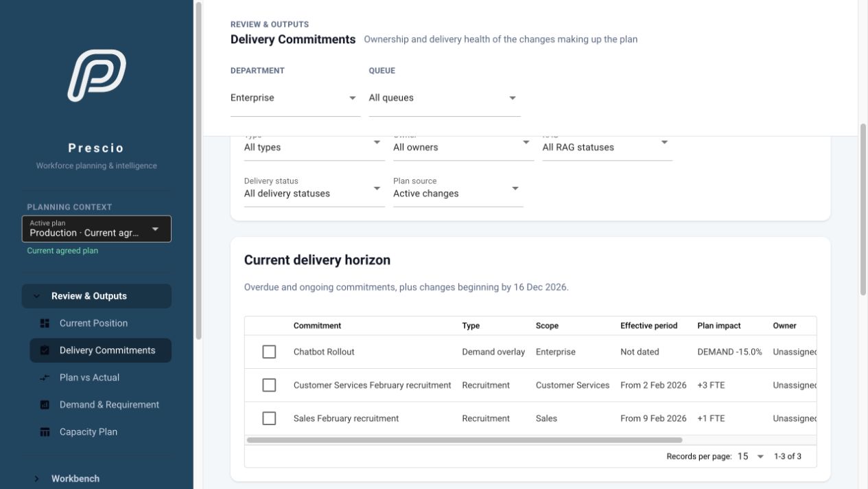
Task: Open the Capacity Plan page
Action: (100, 432)
